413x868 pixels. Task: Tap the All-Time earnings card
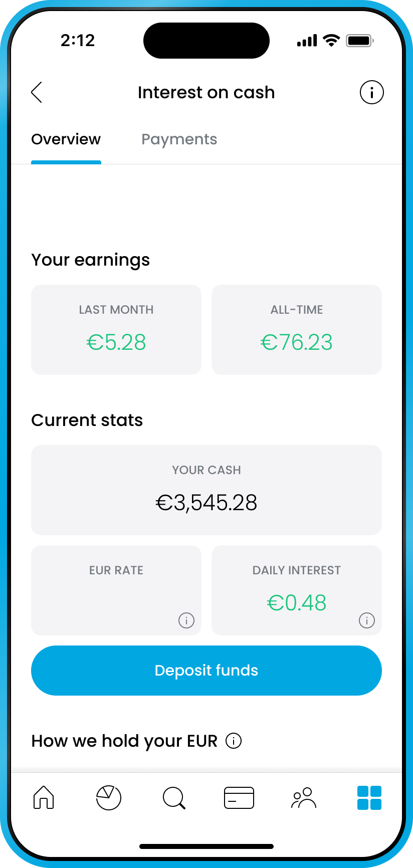pos(297,329)
